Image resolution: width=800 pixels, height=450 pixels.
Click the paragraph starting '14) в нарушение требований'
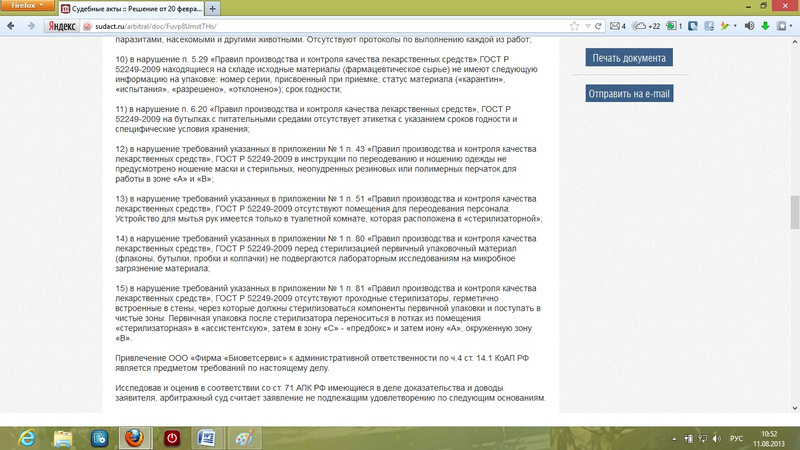(x=326, y=253)
